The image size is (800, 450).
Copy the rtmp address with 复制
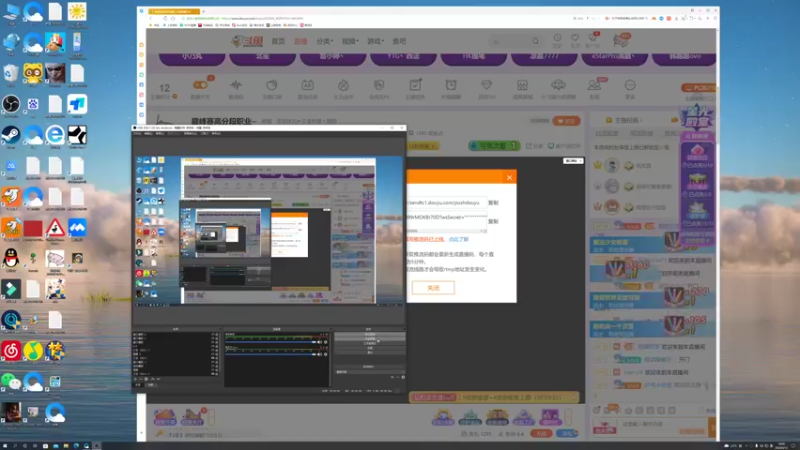pos(493,203)
